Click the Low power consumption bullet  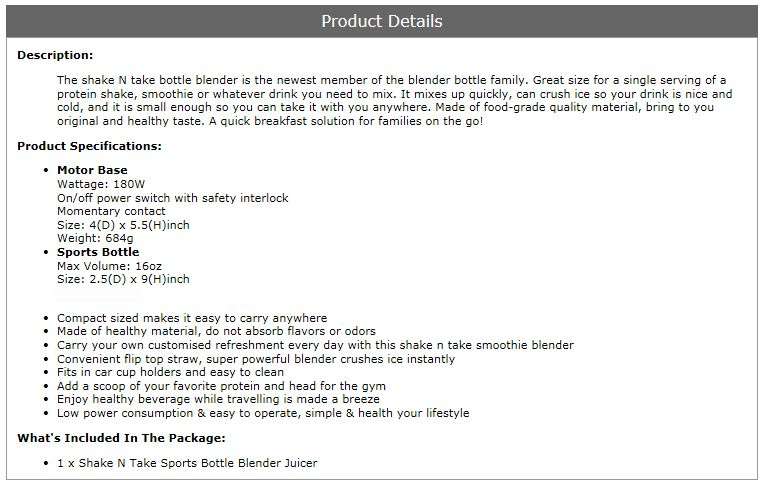click(x=263, y=413)
